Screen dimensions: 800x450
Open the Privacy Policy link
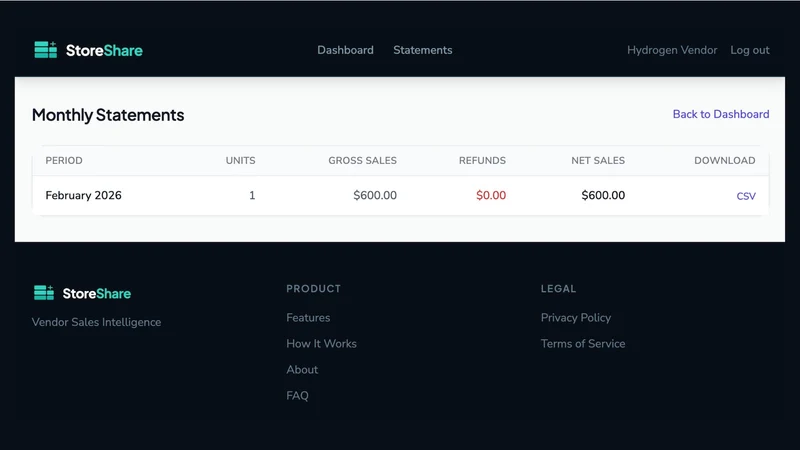pos(576,317)
